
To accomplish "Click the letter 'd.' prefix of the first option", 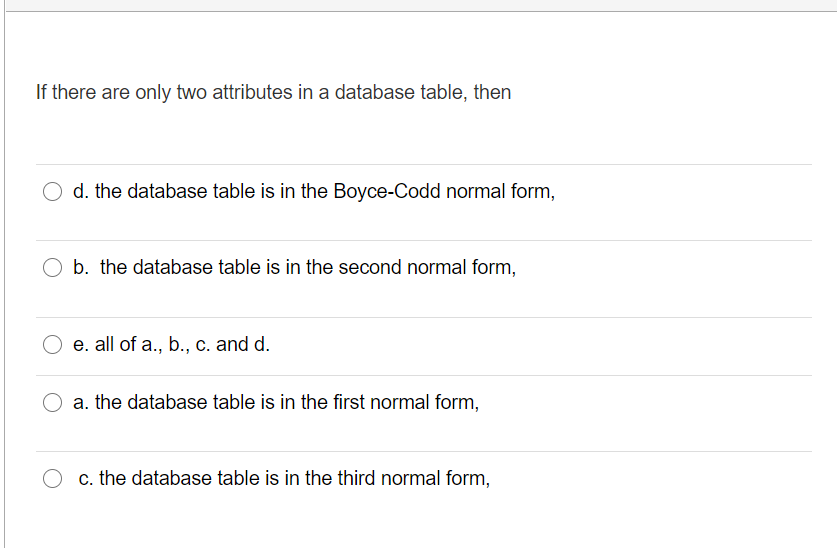I will (x=81, y=191).
